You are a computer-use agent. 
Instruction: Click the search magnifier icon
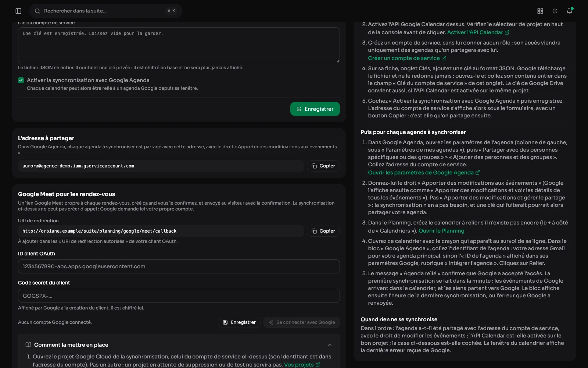(37, 11)
